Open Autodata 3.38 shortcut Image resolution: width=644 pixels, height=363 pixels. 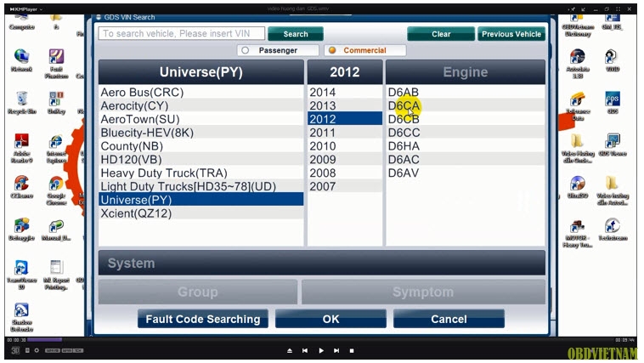[578, 63]
